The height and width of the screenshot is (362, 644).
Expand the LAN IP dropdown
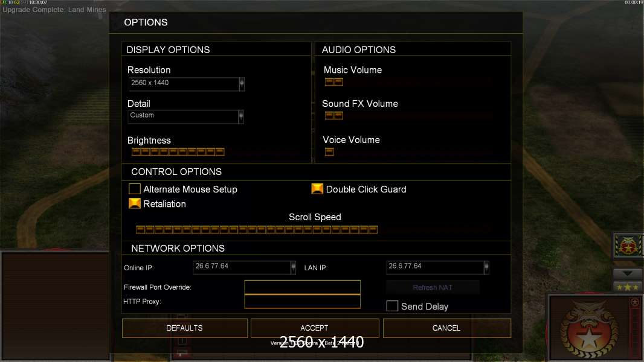click(486, 268)
